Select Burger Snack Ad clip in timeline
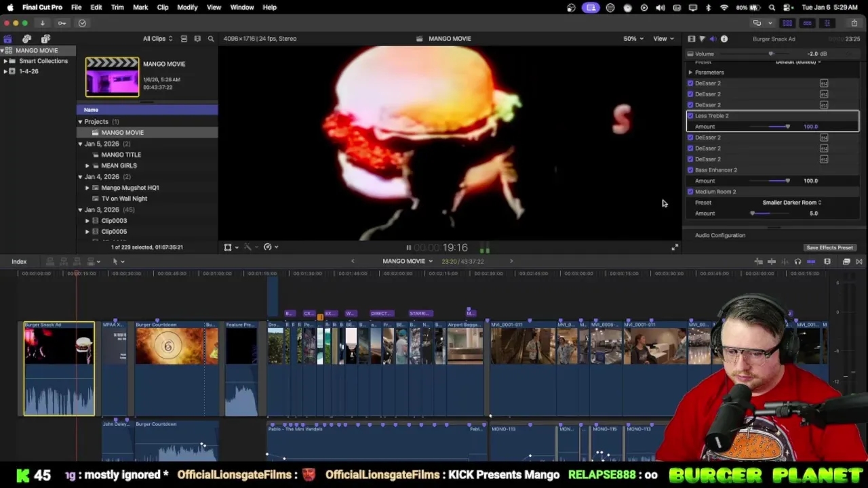868x488 pixels. (x=59, y=368)
